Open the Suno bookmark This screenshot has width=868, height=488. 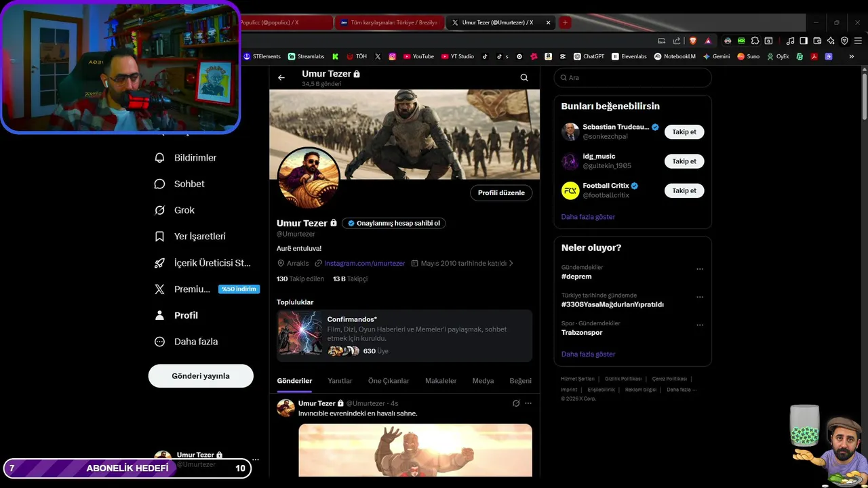tap(749, 56)
